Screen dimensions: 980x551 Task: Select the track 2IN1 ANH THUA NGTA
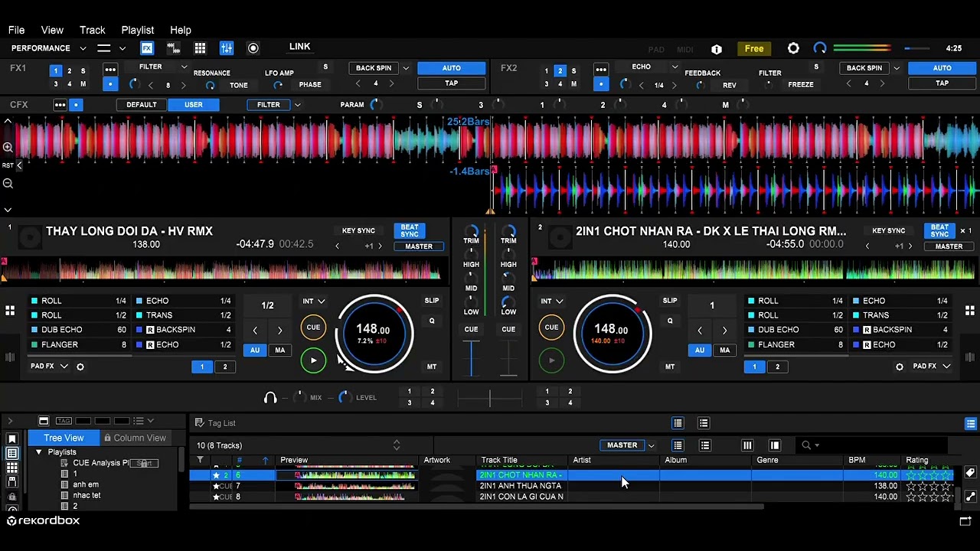coord(521,486)
